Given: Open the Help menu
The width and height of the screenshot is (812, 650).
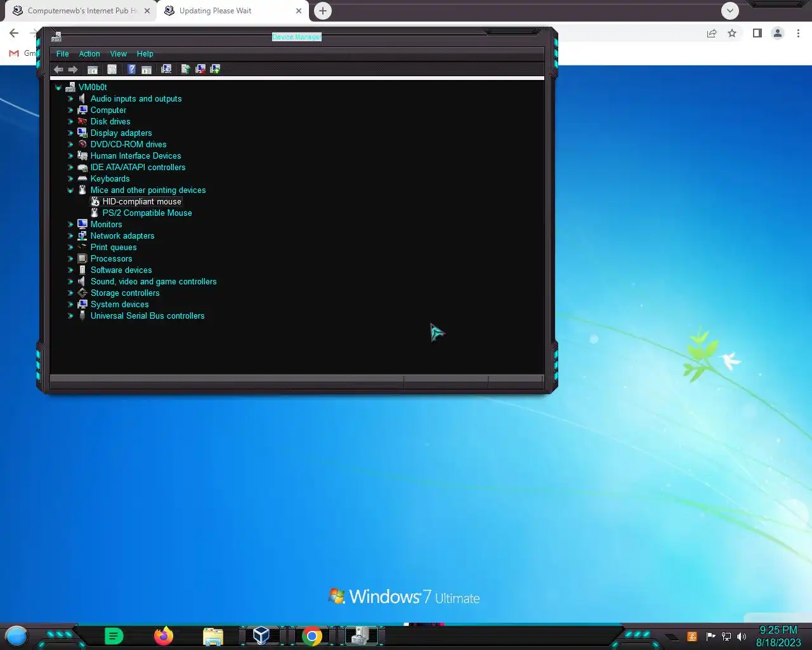Looking at the screenshot, I should pyautogui.click(x=145, y=54).
